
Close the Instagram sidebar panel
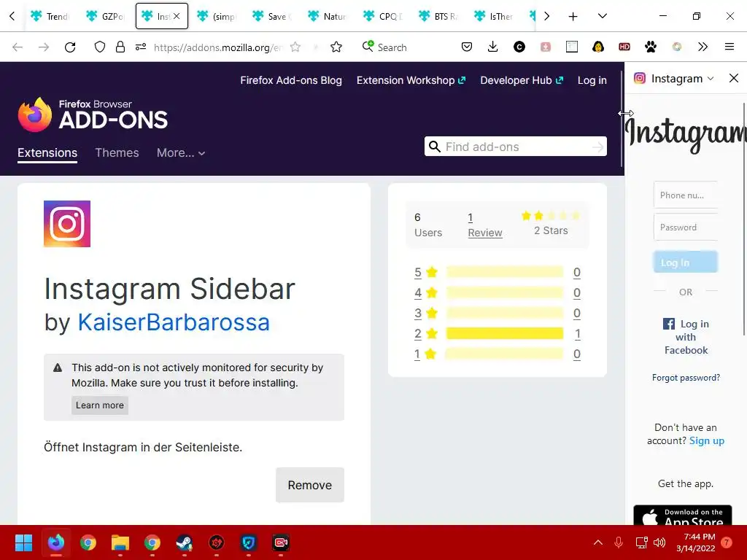pyautogui.click(x=734, y=78)
